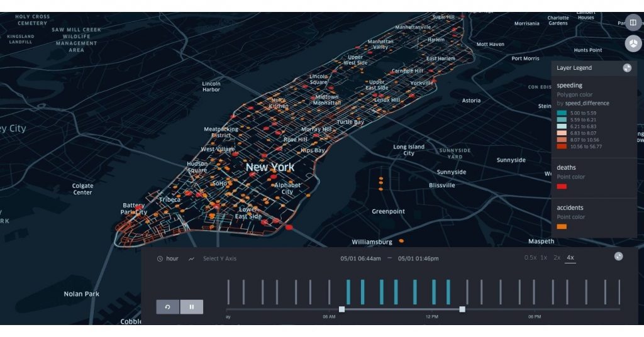The width and height of the screenshot is (644, 337).
Task: Click the 'Hunts Point' map label
Action: click(588, 50)
